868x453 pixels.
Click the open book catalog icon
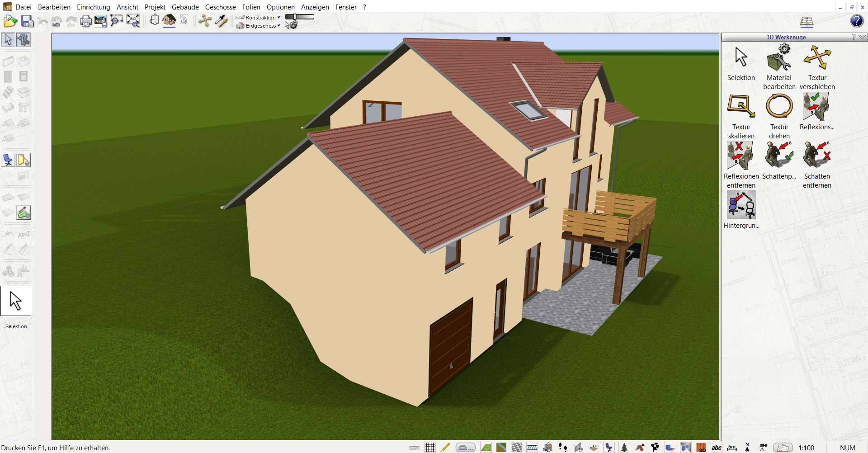click(x=807, y=21)
